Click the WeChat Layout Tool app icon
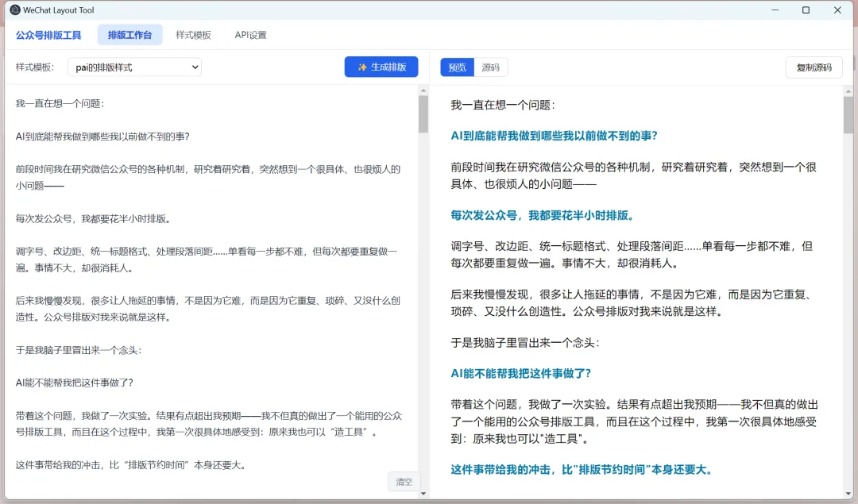This screenshot has height=504, width=858. [x=15, y=10]
